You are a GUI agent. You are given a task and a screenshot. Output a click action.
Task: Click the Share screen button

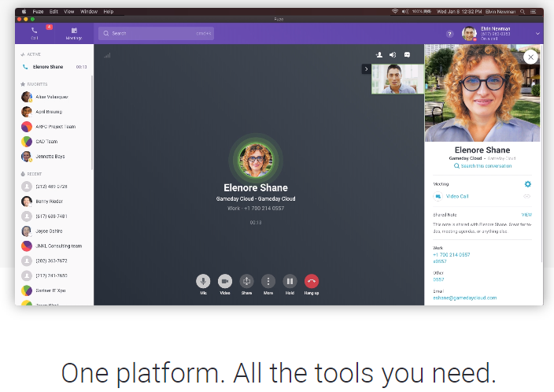[246, 281]
